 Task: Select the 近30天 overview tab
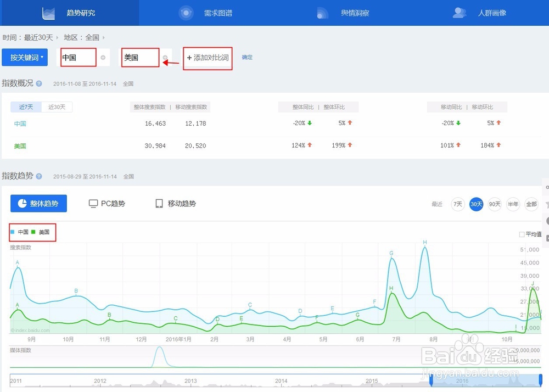click(x=57, y=107)
